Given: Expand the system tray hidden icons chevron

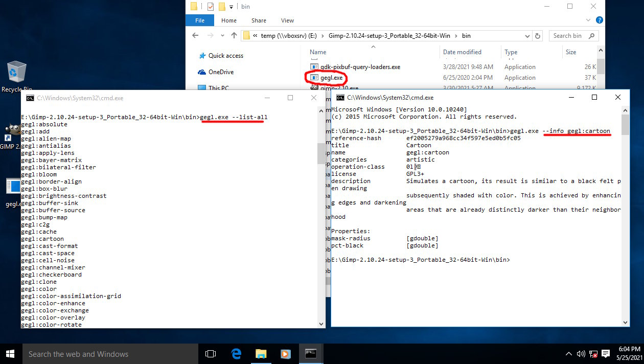Looking at the screenshot, I should point(569,354).
